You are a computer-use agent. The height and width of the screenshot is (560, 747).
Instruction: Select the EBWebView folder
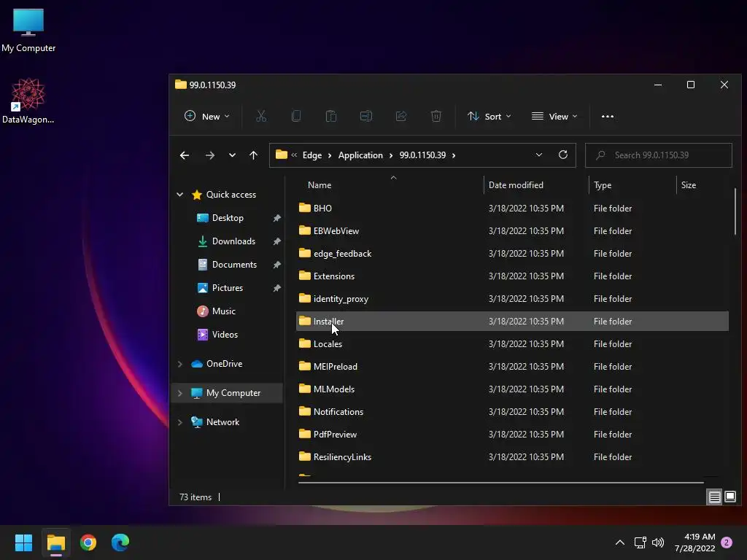point(512,231)
